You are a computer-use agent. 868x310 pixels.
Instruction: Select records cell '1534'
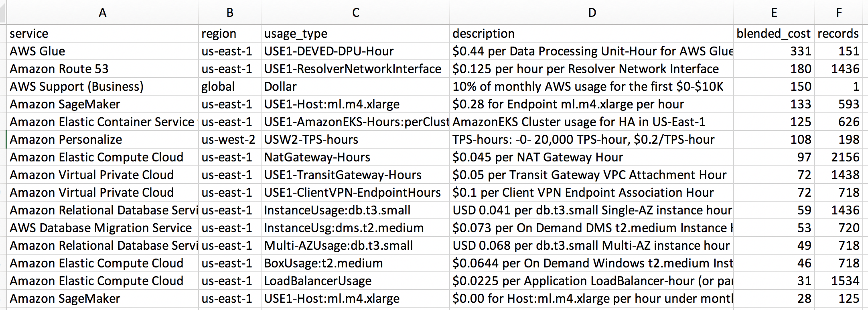[839, 281]
